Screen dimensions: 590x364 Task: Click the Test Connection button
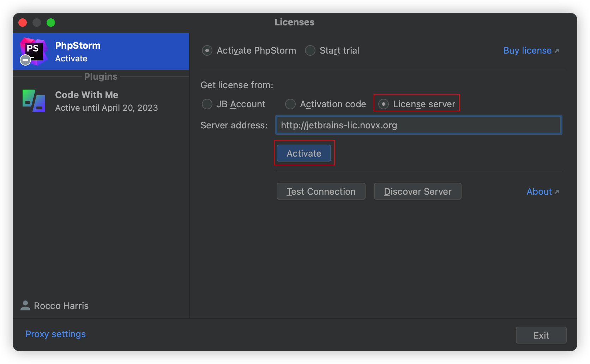coord(321,192)
